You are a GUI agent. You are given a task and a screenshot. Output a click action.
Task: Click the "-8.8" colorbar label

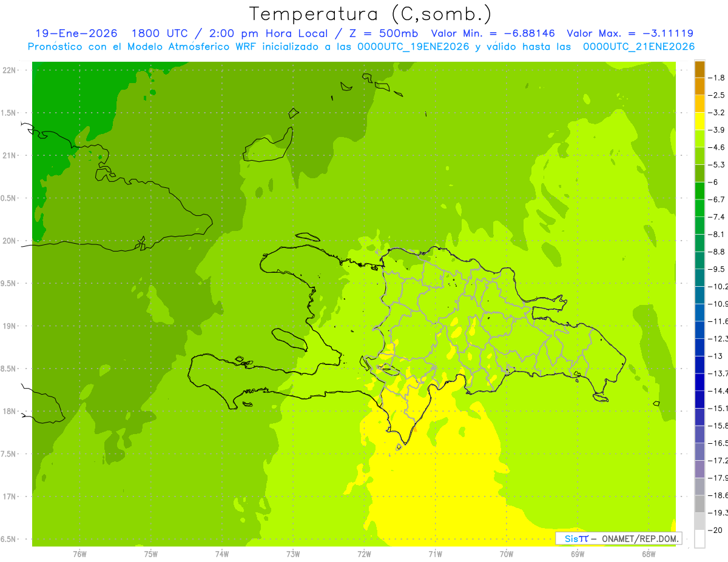click(x=716, y=252)
